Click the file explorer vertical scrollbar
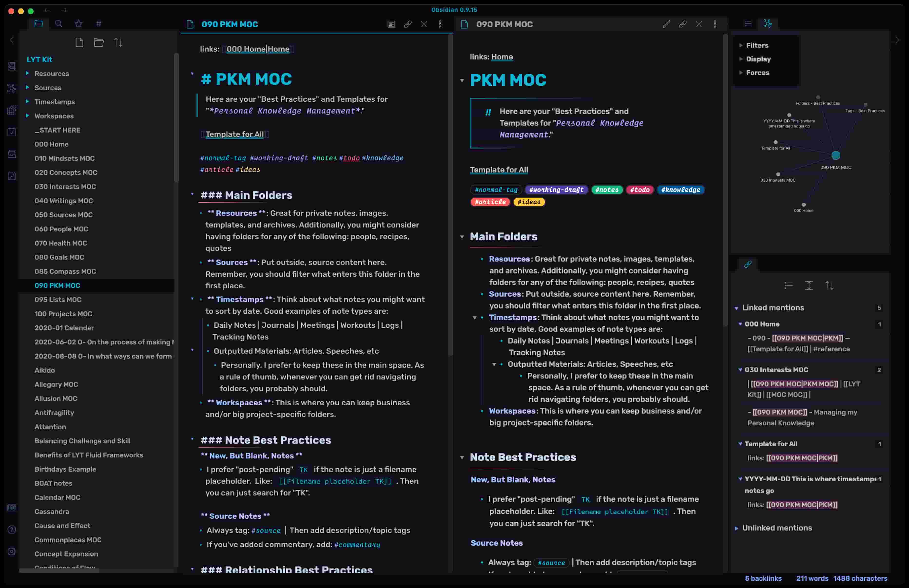 176,118
